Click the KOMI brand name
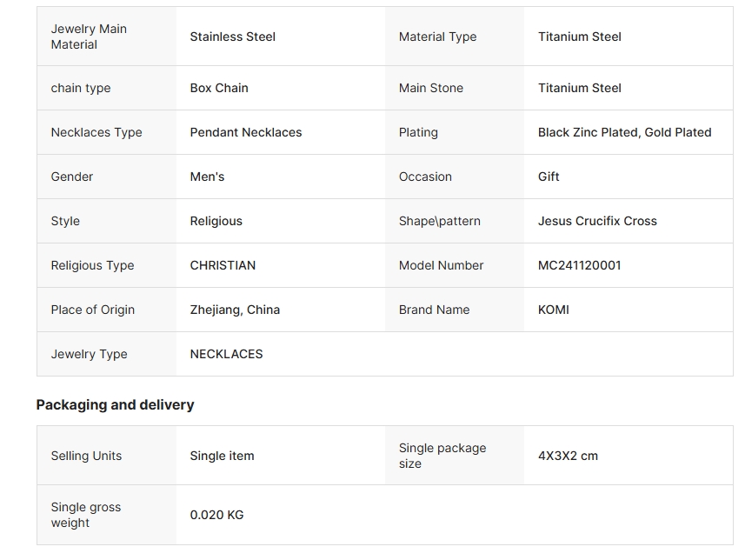745x560 pixels. pos(553,310)
